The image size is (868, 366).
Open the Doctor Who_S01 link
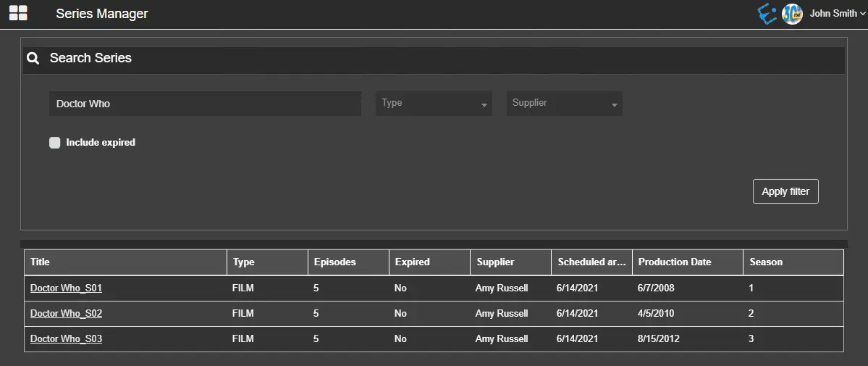coord(66,288)
